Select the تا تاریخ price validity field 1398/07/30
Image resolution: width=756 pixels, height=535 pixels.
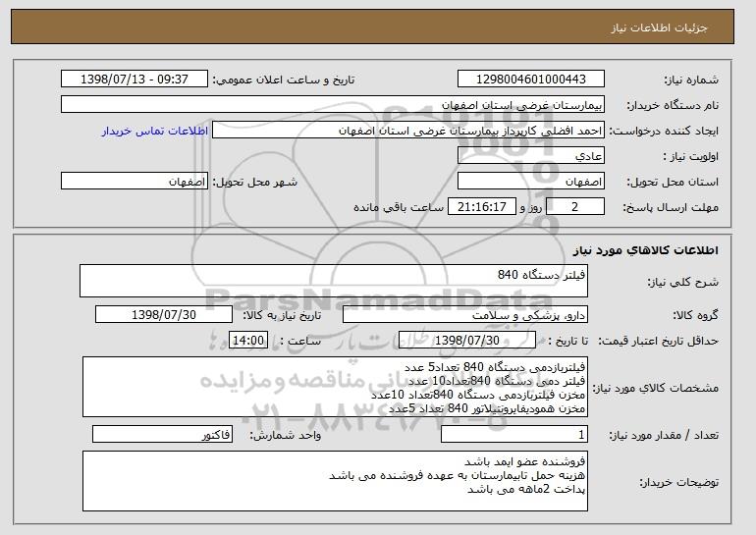point(467,341)
